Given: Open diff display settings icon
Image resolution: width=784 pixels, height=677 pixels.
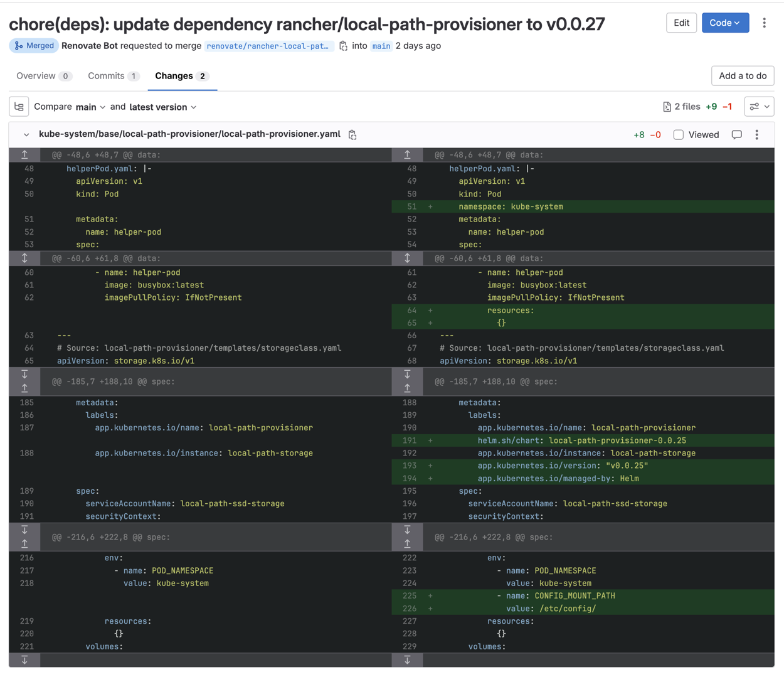Looking at the screenshot, I should coord(759,106).
